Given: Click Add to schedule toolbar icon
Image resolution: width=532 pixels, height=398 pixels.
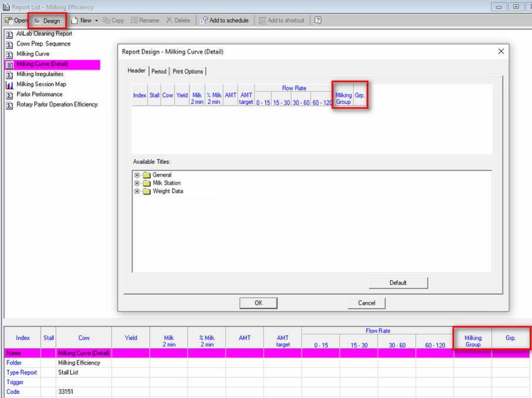Looking at the screenshot, I should pyautogui.click(x=225, y=21).
